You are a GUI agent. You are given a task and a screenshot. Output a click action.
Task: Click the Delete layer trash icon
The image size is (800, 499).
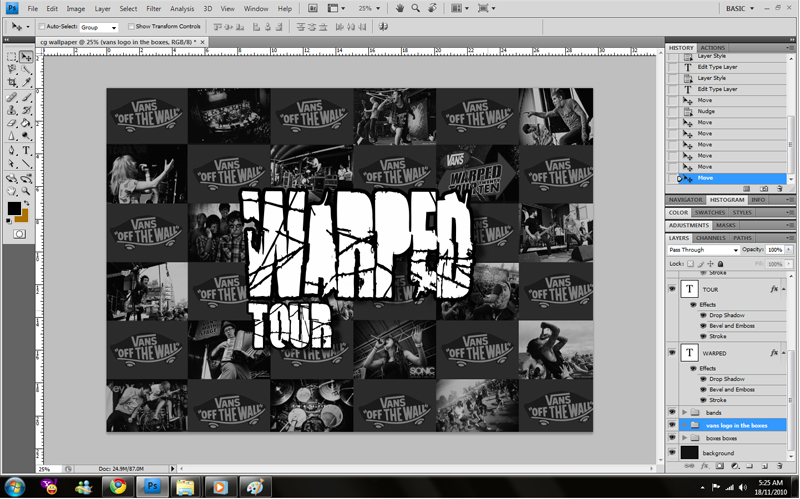[779, 466]
